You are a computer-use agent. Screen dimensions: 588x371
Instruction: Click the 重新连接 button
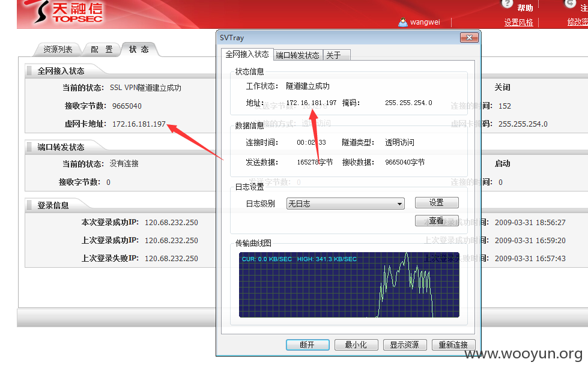(453, 345)
